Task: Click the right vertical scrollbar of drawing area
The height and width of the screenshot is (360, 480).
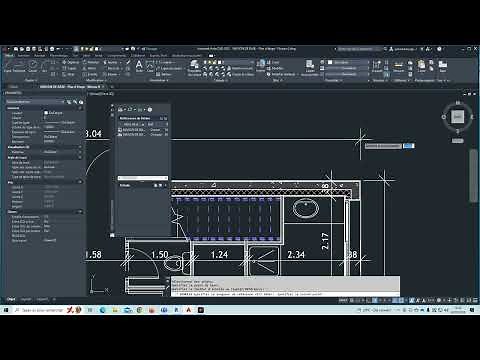Action: 473,176
